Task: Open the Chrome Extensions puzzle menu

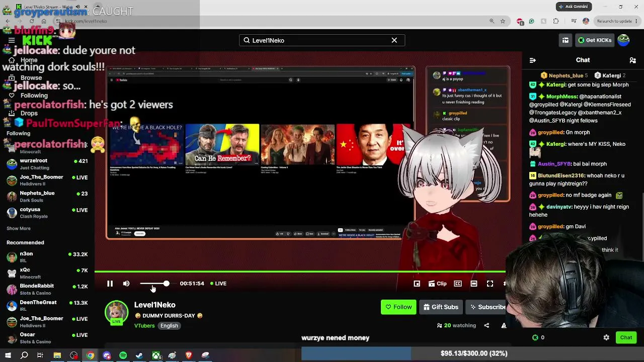Action: (x=556, y=21)
